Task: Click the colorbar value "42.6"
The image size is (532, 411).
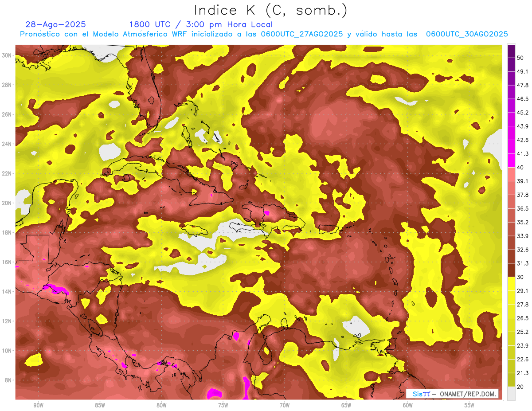Action: point(522,140)
